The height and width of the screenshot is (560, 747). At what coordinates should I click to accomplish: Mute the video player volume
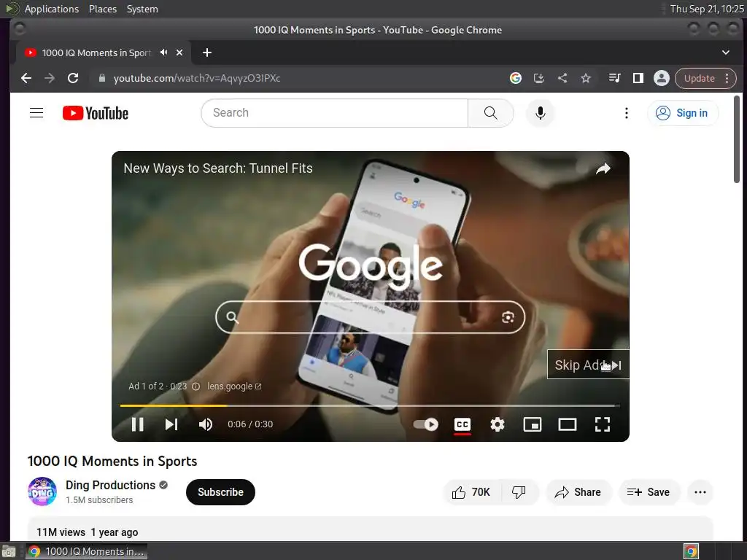pos(206,424)
